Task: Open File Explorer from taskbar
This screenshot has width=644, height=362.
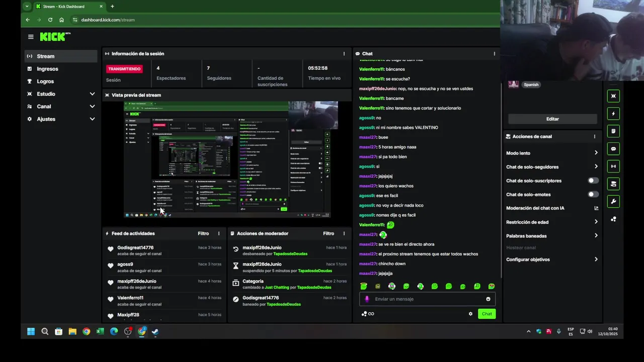Action: pyautogui.click(x=72, y=331)
